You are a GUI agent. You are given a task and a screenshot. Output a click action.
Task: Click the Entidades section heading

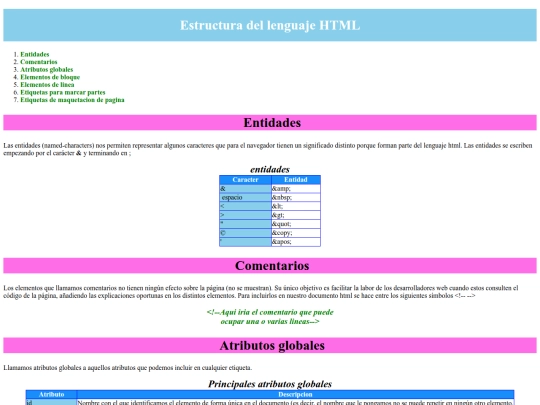(270, 123)
